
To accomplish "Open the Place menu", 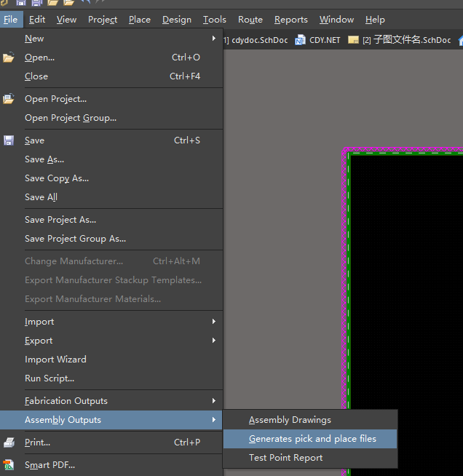I will [x=140, y=20].
